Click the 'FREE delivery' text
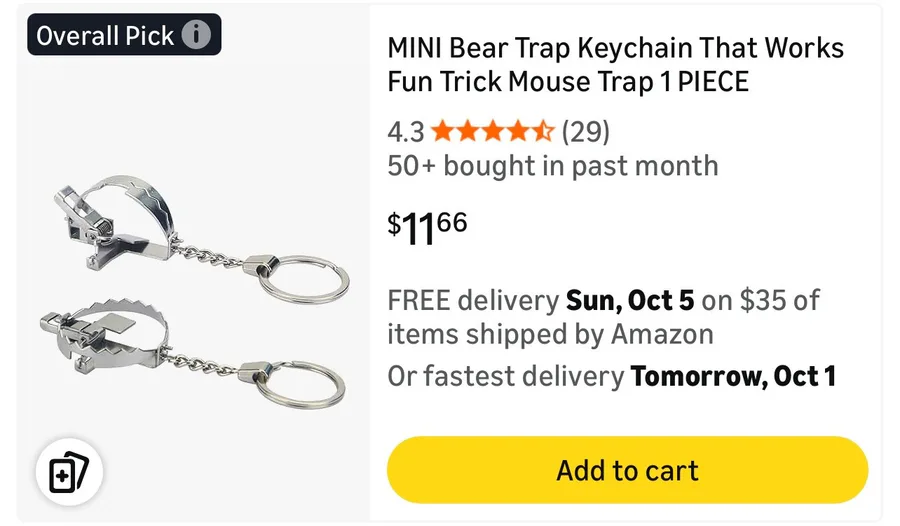This screenshot has height=526, width=900. pyautogui.click(x=472, y=299)
